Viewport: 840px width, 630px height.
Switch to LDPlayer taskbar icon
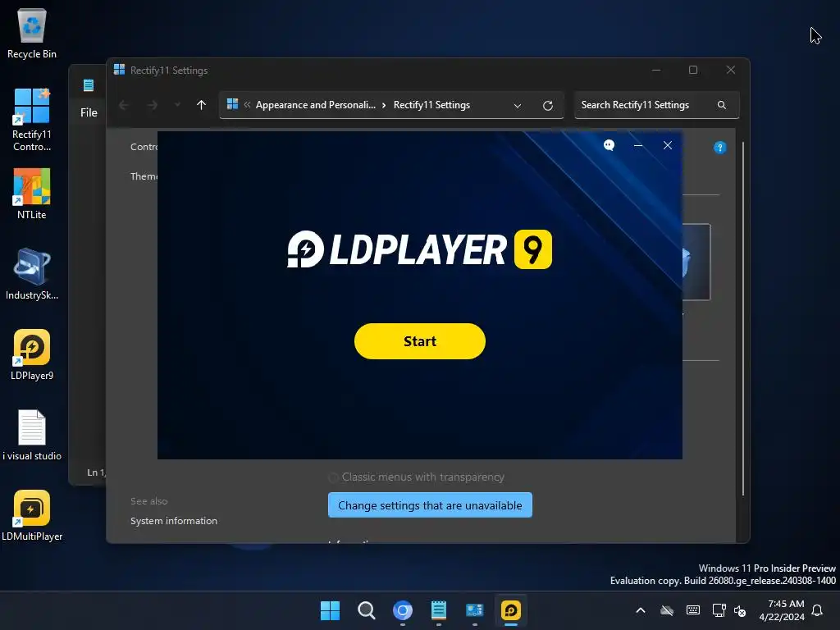coord(511,610)
